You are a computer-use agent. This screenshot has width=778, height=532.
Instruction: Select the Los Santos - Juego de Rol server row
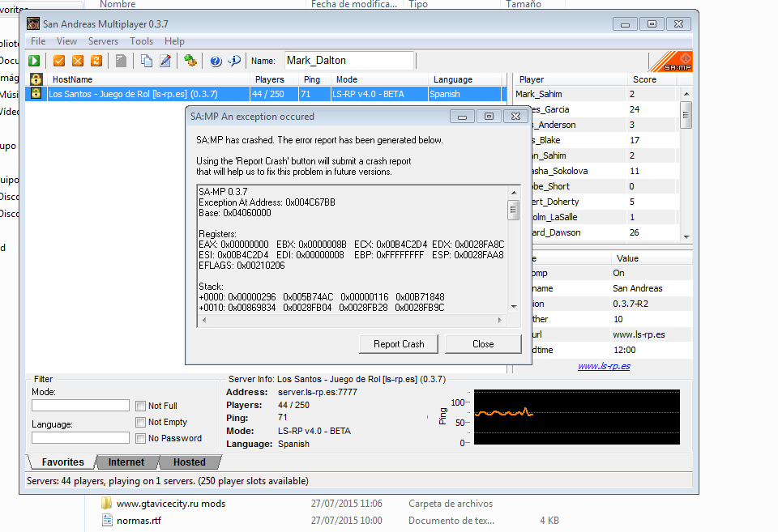pos(266,94)
